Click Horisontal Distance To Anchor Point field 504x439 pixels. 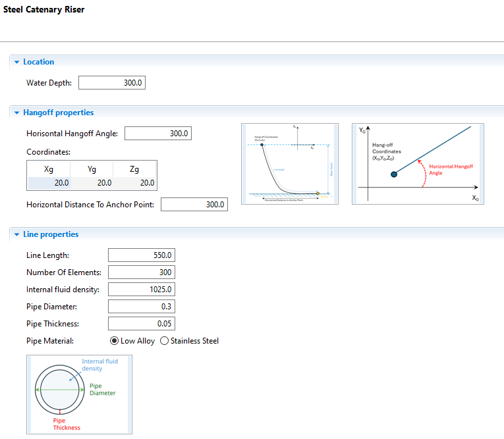(x=194, y=205)
